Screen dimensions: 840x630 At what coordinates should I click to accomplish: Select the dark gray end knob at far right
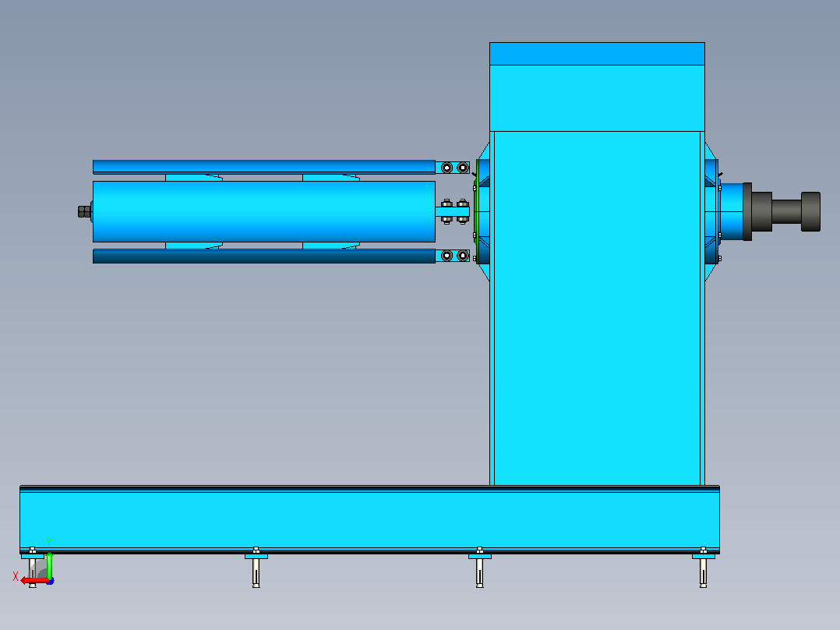pos(810,212)
